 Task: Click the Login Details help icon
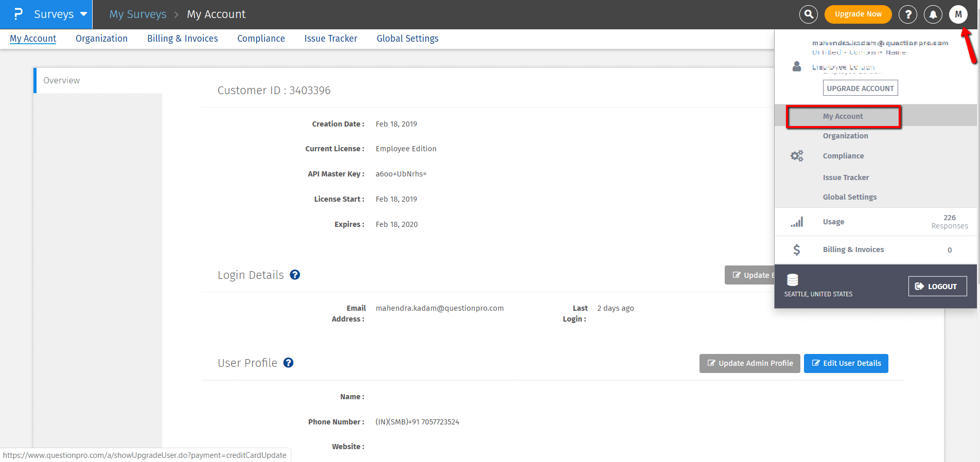point(295,275)
